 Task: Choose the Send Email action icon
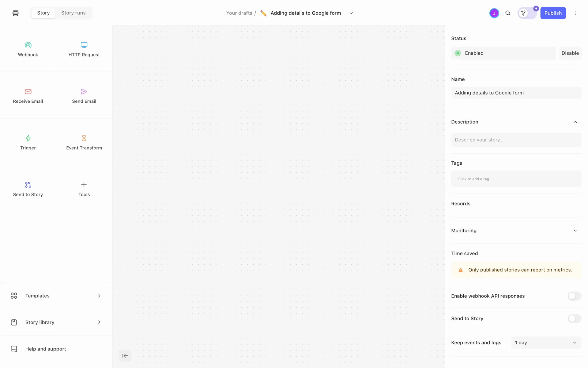point(84,92)
